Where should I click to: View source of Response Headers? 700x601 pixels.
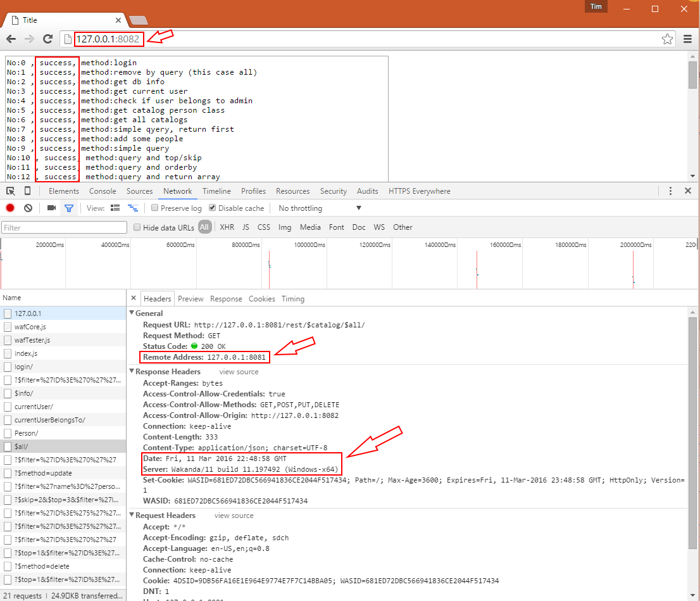pos(239,372)
